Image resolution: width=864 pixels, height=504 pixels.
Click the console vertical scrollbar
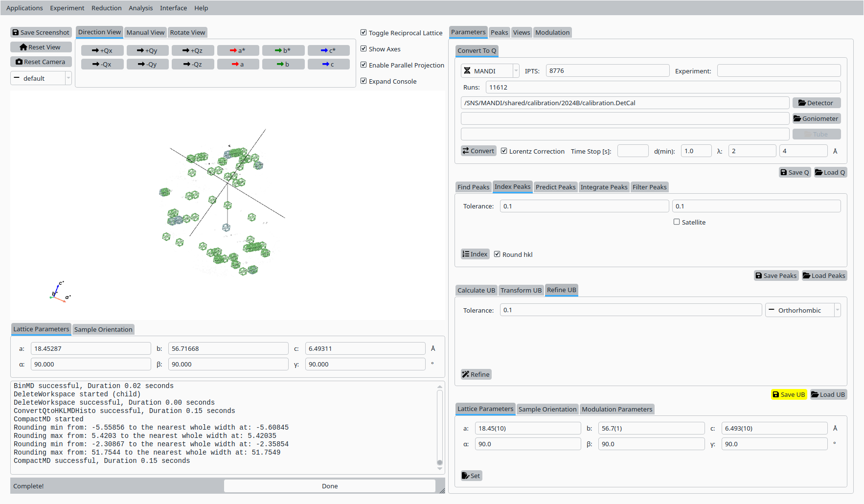click(x=440, y=426)
